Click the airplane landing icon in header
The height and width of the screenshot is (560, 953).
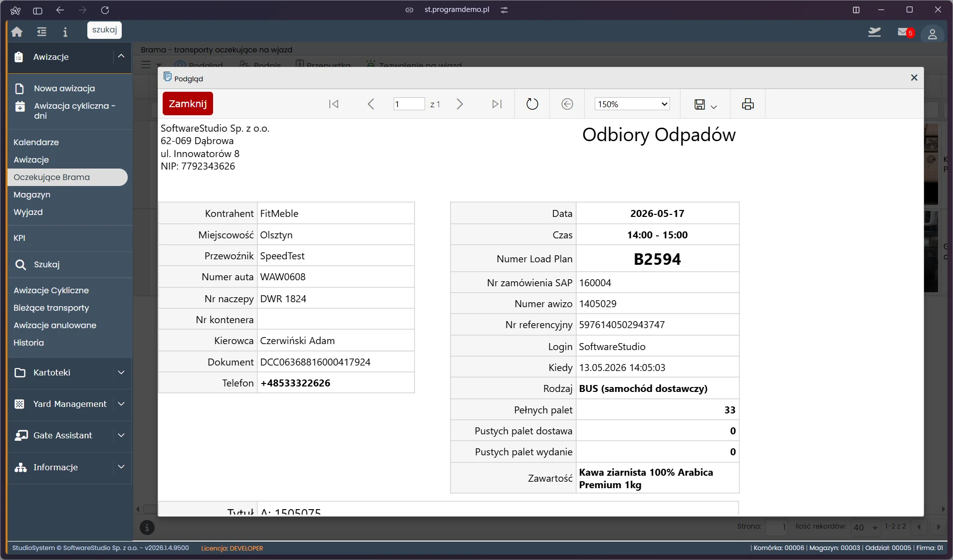[x=874, y=32]
